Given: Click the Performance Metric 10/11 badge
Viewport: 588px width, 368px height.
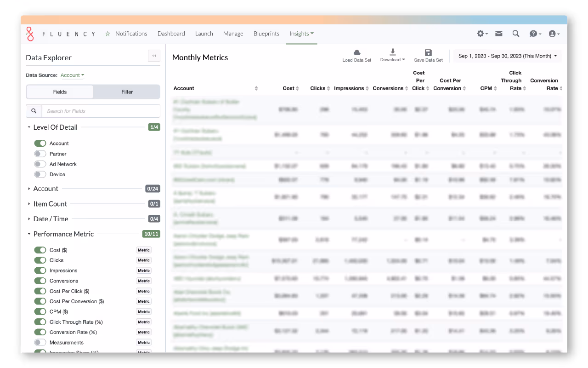Looking at the screenshot, I should coord(152,234).
